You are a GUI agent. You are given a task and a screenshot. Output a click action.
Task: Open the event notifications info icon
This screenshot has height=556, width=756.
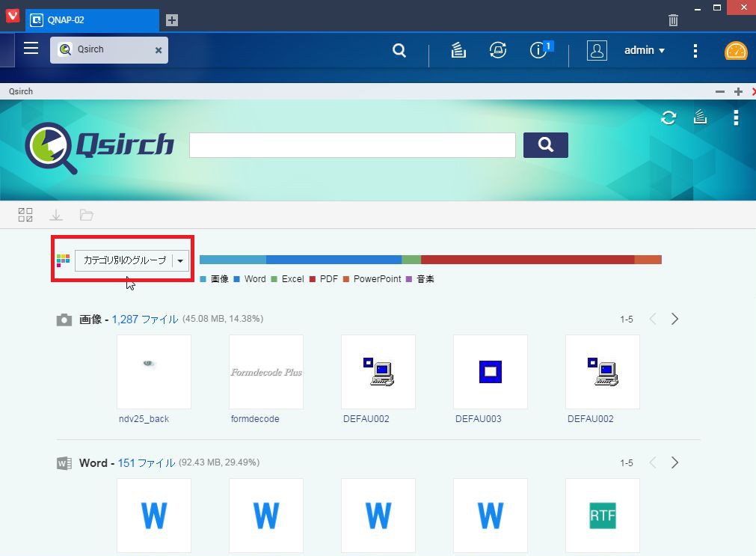538,50
